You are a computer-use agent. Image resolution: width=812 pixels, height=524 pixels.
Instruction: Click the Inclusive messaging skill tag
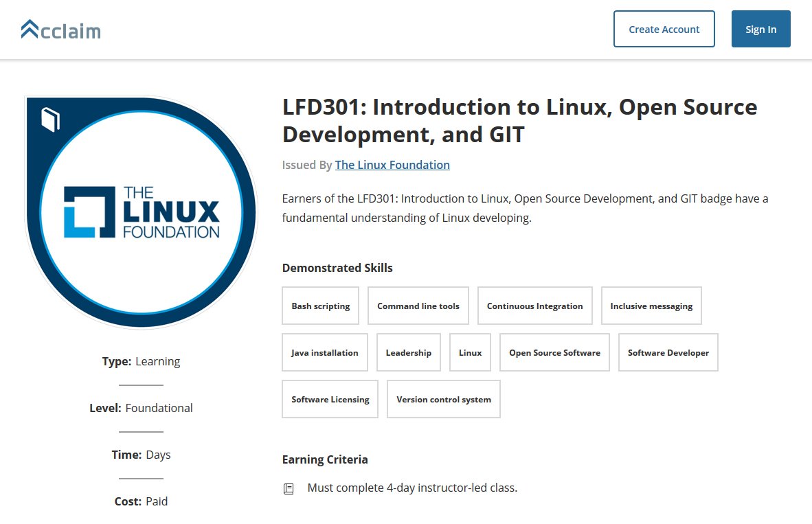pyautogui.click(x=651, y=306)
